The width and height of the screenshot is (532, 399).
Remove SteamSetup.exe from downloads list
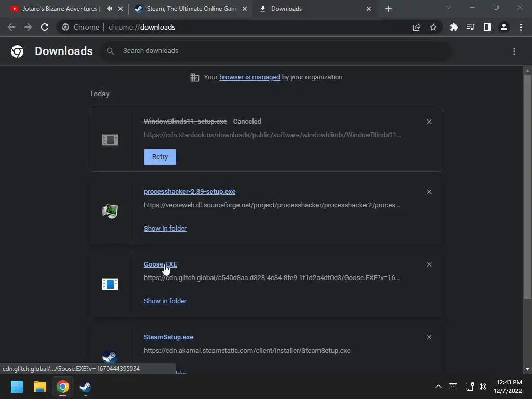tap(429, 337)
